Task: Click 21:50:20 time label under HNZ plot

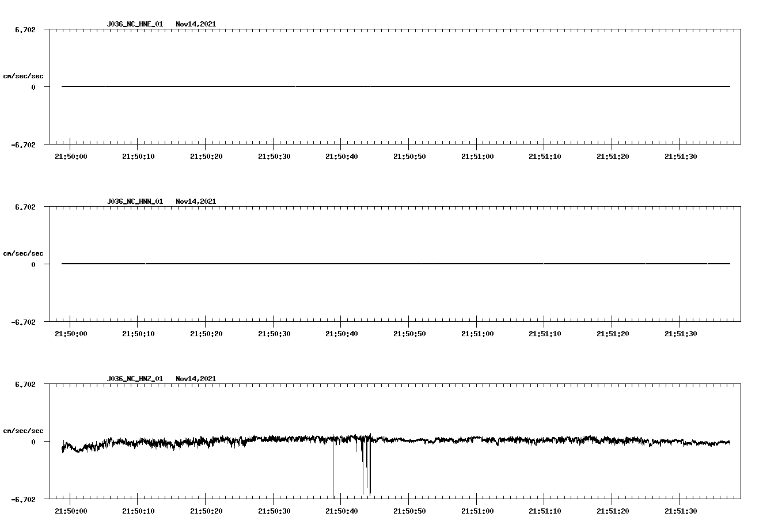Action: click(206, 511)
